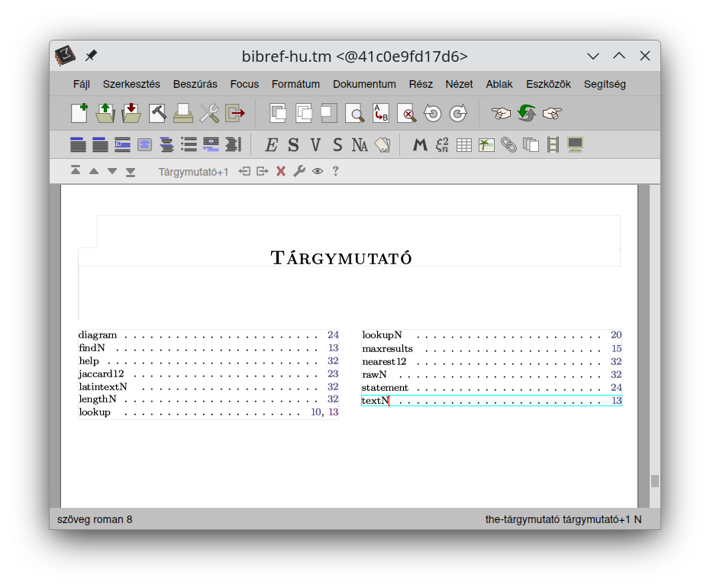The image size is (710, 588).
Task: Click the Tárgymutató+1 focus label
Action: [193, 172]
